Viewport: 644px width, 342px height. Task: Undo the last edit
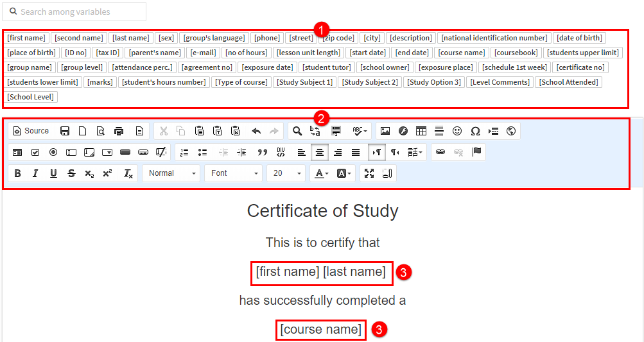pos(256,131)
